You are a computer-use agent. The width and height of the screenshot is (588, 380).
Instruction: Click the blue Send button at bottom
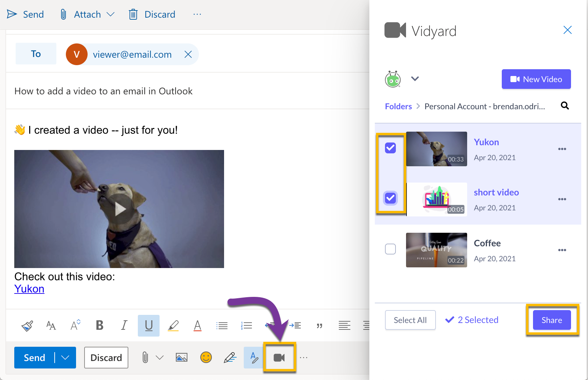click(34, 358)
